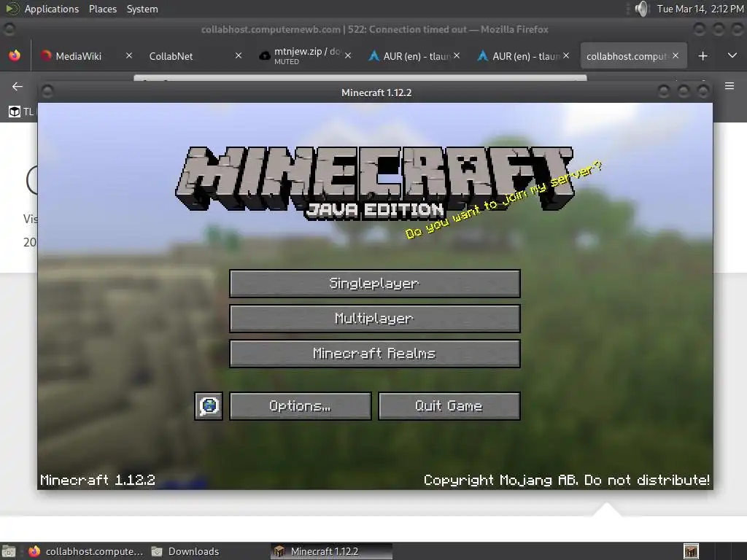Image resolution: width=747 pixels, height=560 pixels.
Task: Click the Firefox window menu button
Action: point(9,29)
